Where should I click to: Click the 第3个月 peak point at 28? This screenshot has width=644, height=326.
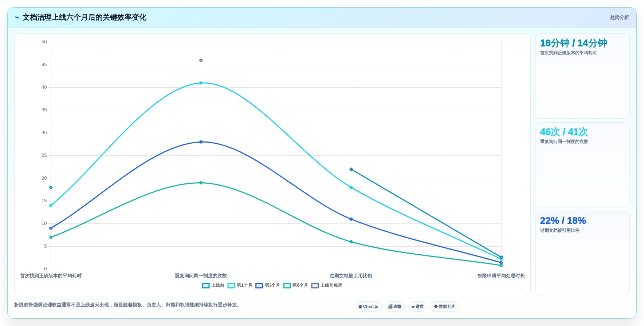click(x=201, y=142)
